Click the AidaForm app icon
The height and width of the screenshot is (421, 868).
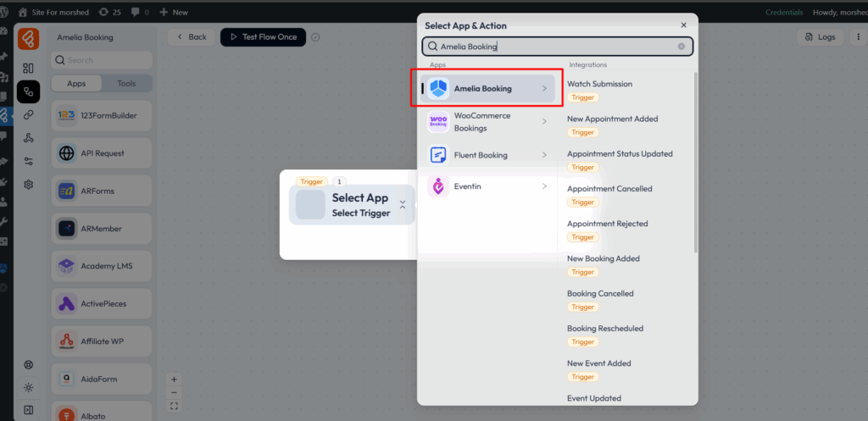click(x=67, y=379)
